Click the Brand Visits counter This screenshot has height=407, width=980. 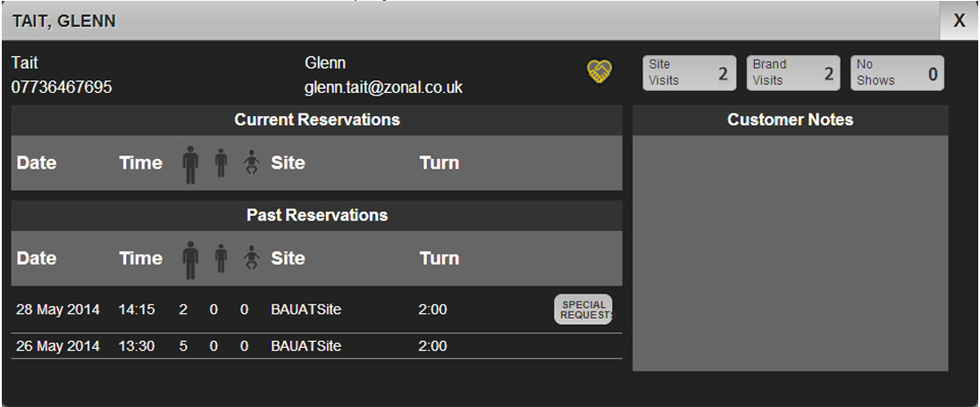pyautogui.click(x=793, y=73)
